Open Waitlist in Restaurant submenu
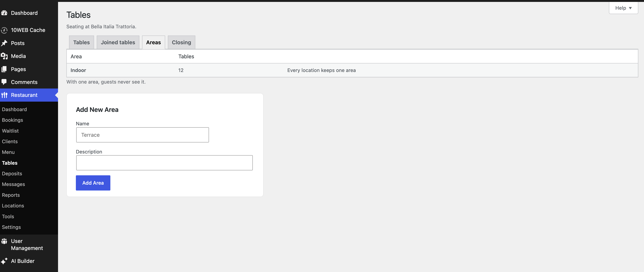The height and width of the screenshot is (272, 644). coord(10,131)
